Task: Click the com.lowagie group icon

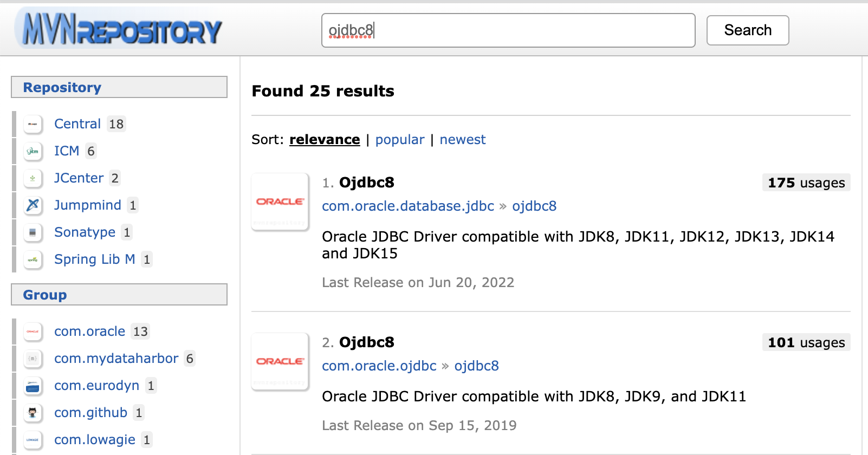Action: (x=33, y=440)
